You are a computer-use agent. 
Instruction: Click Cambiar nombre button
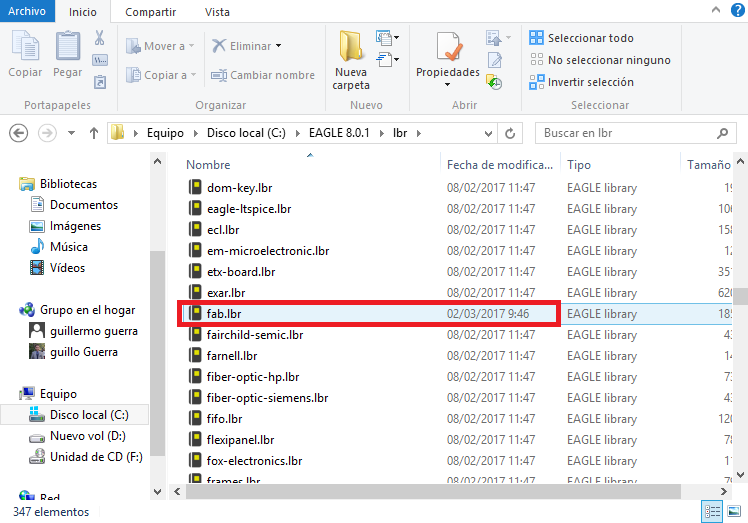(263, 75)
